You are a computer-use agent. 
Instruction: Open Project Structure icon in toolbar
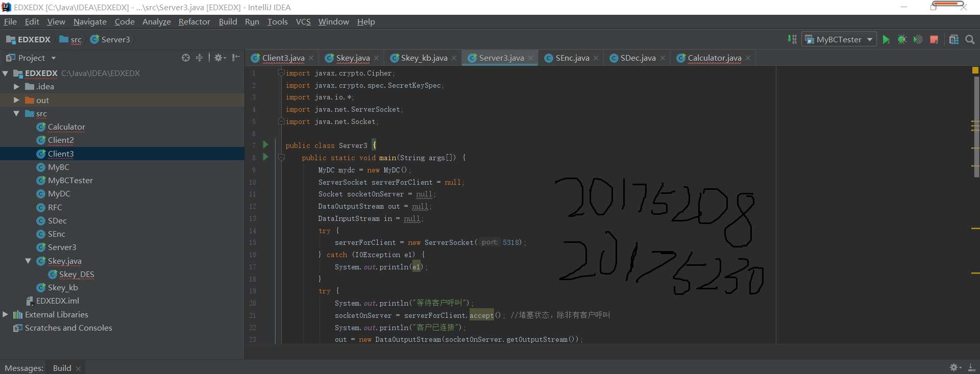coord(953,40)
